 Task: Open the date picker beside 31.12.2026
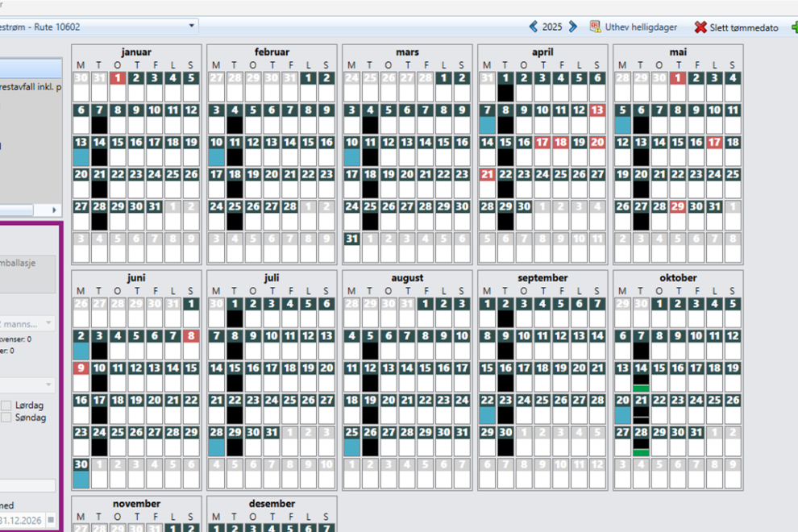point(51,520)
